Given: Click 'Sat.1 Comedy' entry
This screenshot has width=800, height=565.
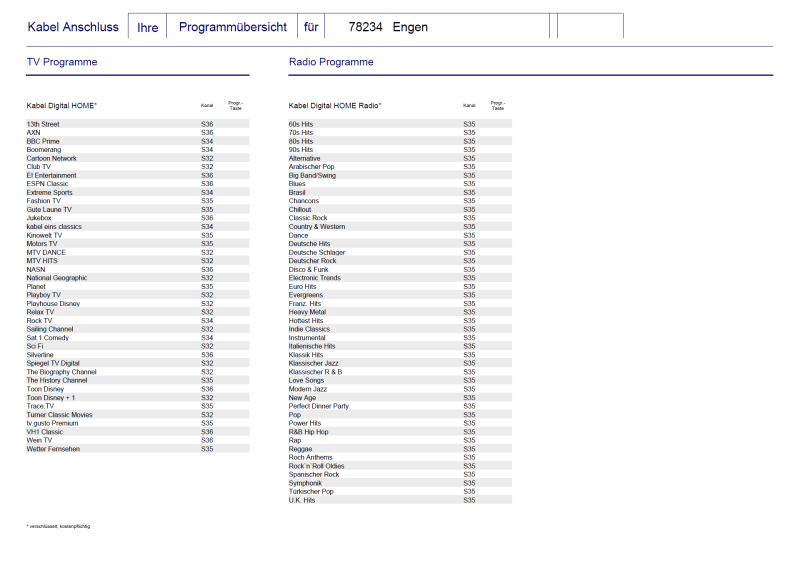Looking at the screenshot, I should pyautogui.click(x=138, y=338).
